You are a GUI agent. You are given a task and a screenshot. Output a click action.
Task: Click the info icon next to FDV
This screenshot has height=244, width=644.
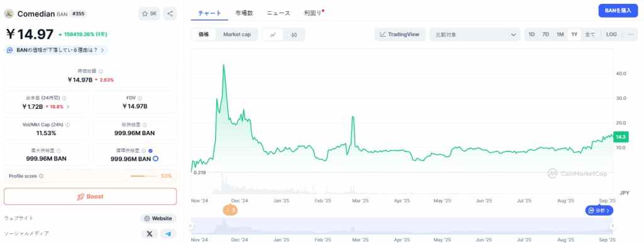click(140, 98)
